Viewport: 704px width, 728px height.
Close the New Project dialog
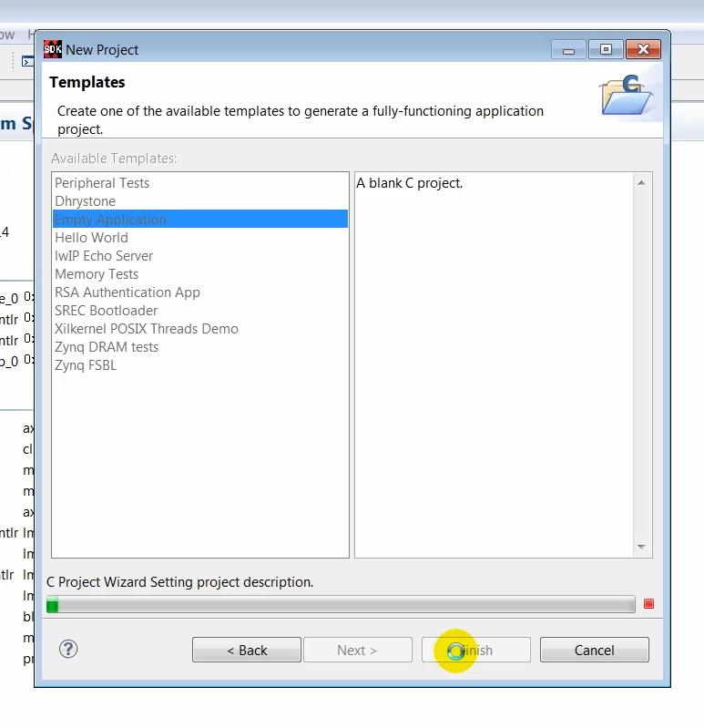(643, 50)
